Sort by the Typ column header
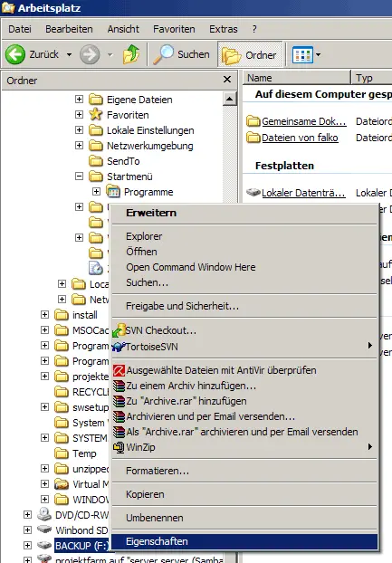The height and width of the screenshot is (563, 392). point(371,78)
